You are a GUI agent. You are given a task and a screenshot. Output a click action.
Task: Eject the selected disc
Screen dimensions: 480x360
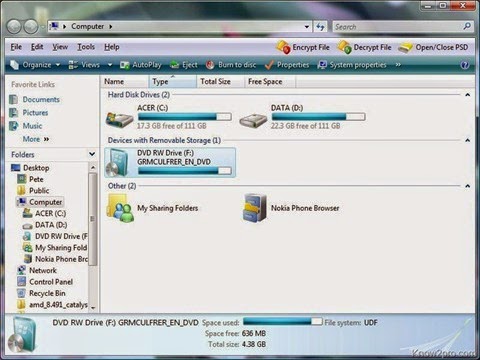[184, 65]
